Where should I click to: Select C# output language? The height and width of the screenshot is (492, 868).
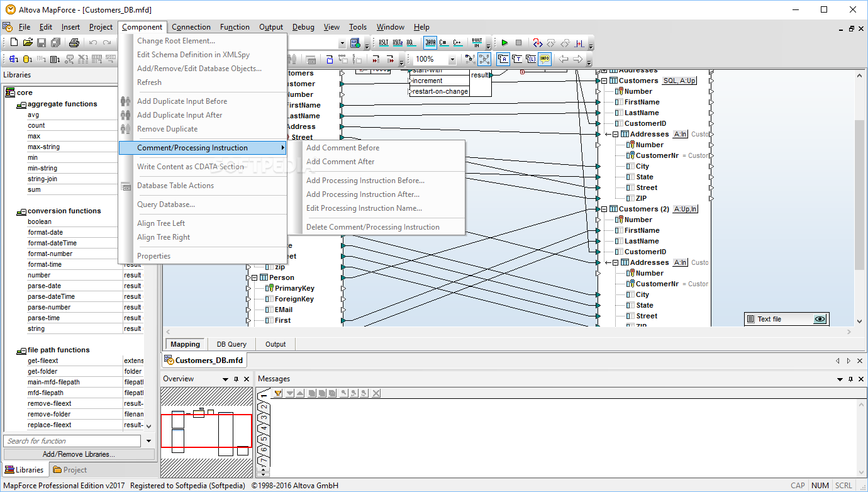pyautogui.click(x=443, y=42)
